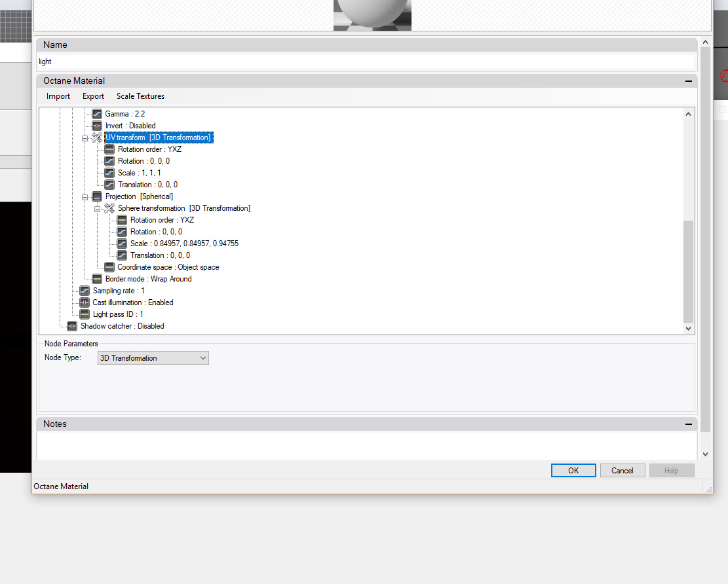Select Rotation order : YXZ under UV transform

point(149,149)
